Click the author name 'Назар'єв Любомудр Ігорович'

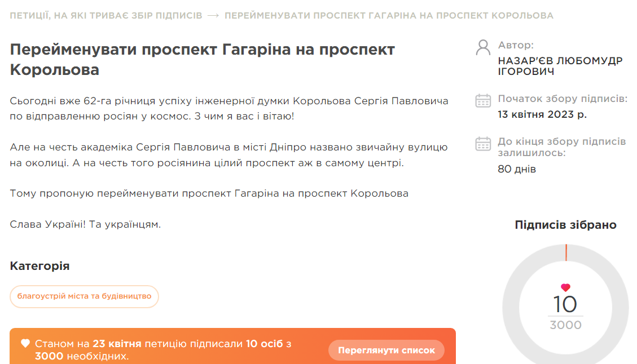pyautogui.click(x=560, y=66)
